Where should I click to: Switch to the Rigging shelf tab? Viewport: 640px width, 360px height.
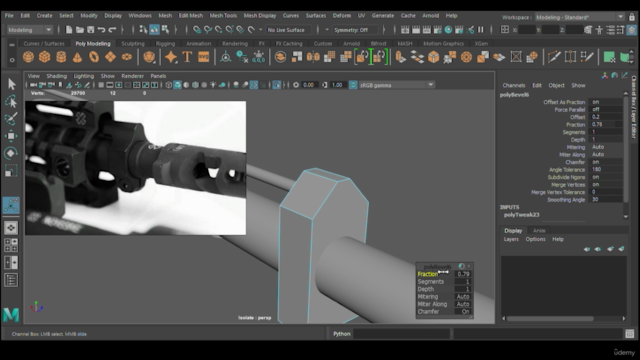coord(165,43)
